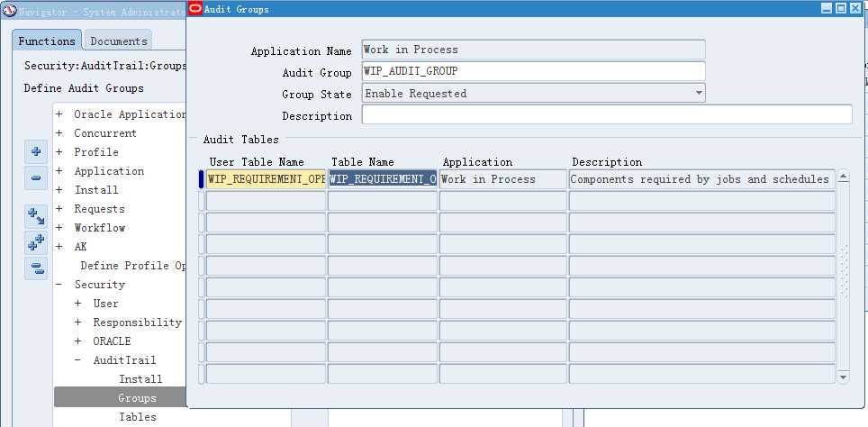
Task: Click the Audit Tables scroll down arrow
Action: 843,377
